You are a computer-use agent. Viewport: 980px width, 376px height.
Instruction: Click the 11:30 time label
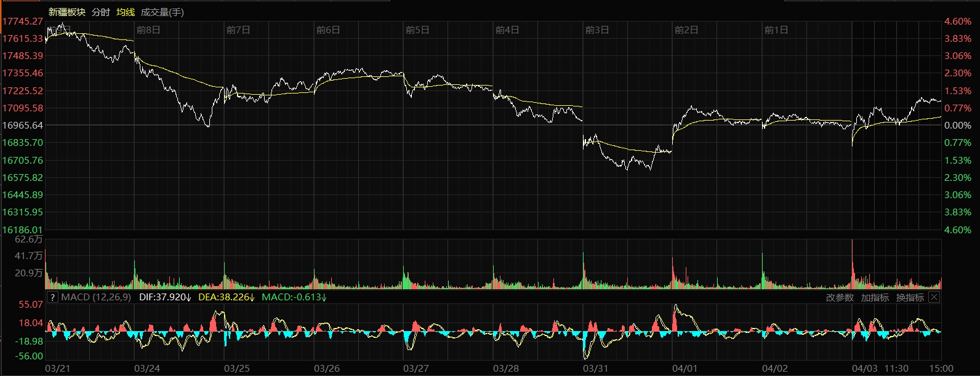point(896,368)
